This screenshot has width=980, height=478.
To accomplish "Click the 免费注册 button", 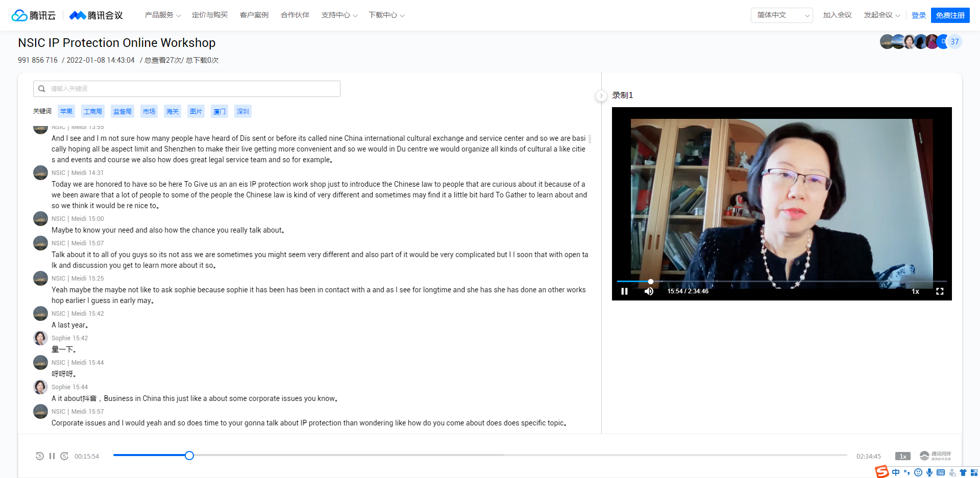I will click(x=950, y=15).
